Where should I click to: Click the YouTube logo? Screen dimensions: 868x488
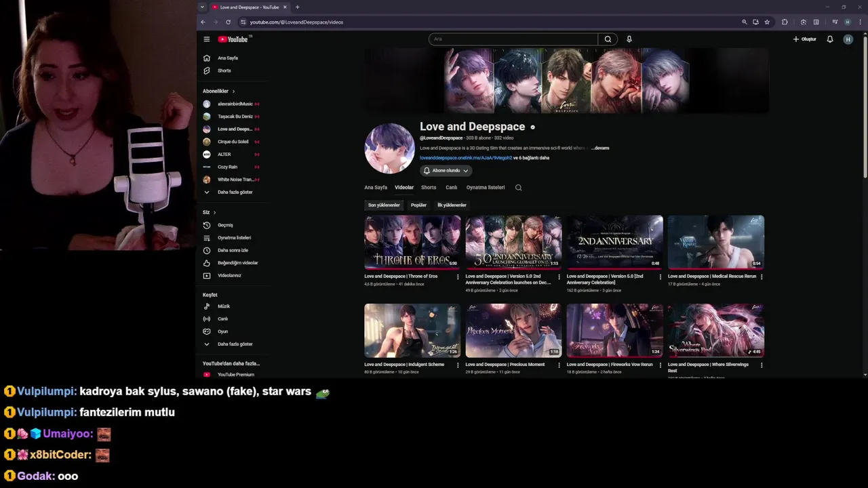[x=233, y=39]
